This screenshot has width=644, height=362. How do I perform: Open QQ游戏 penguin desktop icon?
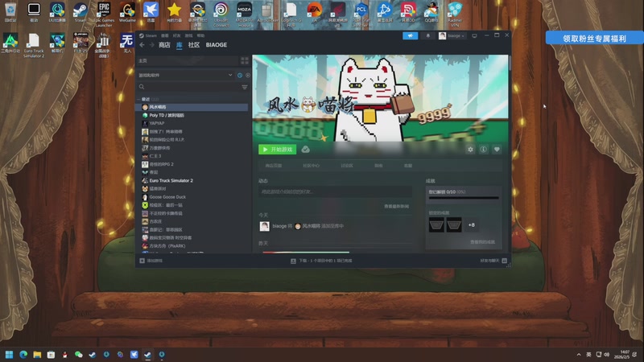tap(431, 12)
